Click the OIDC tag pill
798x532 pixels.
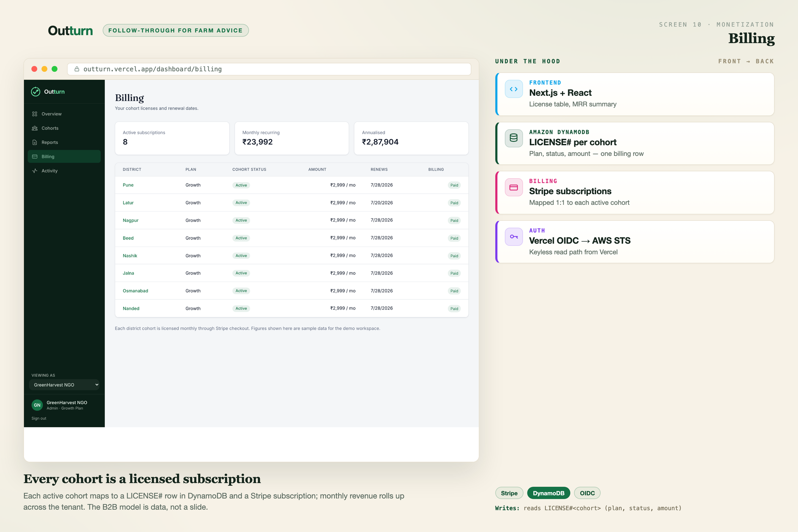pos(587,493)
